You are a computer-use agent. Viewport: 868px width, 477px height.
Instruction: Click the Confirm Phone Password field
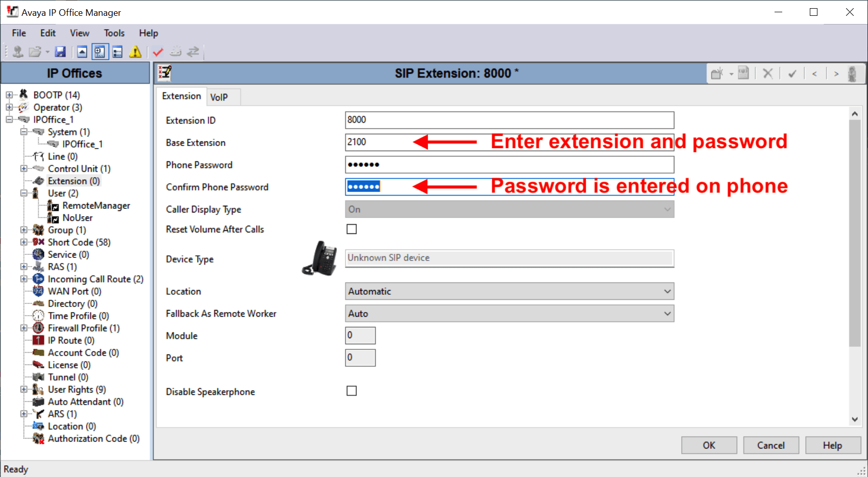pyautogui.click(x=510, y=187)
